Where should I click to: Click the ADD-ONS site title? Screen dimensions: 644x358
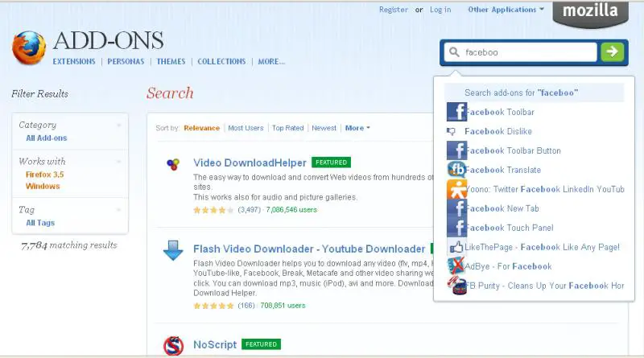point(109,40)
